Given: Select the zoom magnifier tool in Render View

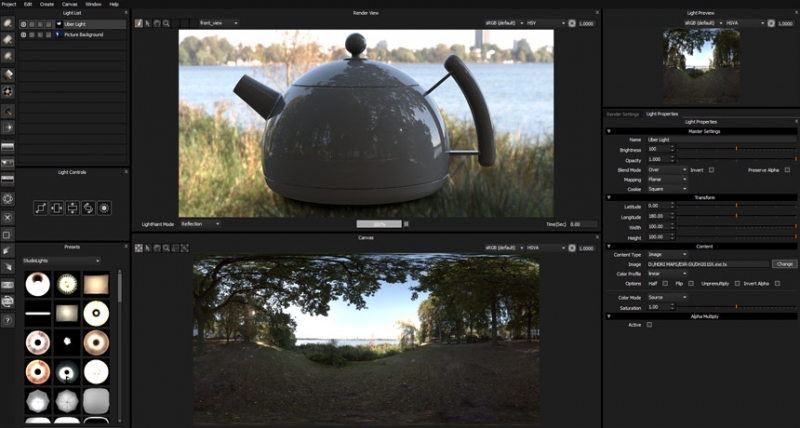Looking at the screenshot, I should point(166,23).
